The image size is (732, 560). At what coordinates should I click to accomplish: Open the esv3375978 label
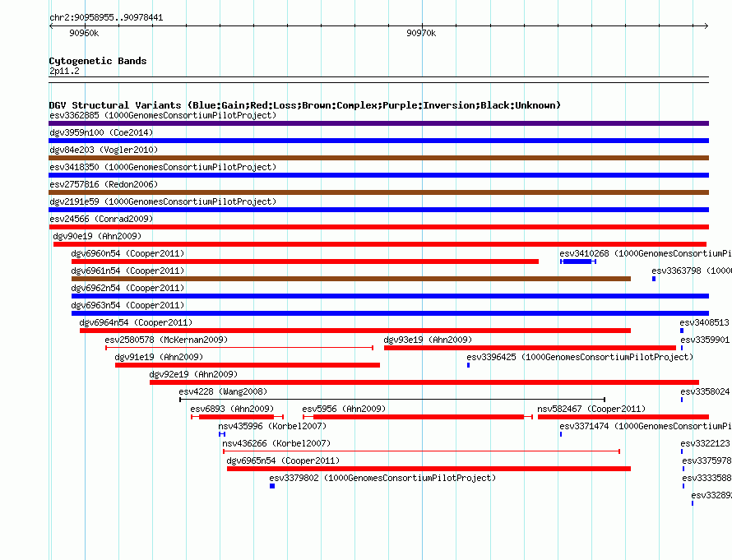pyautogui.click(x=707, y=460)
